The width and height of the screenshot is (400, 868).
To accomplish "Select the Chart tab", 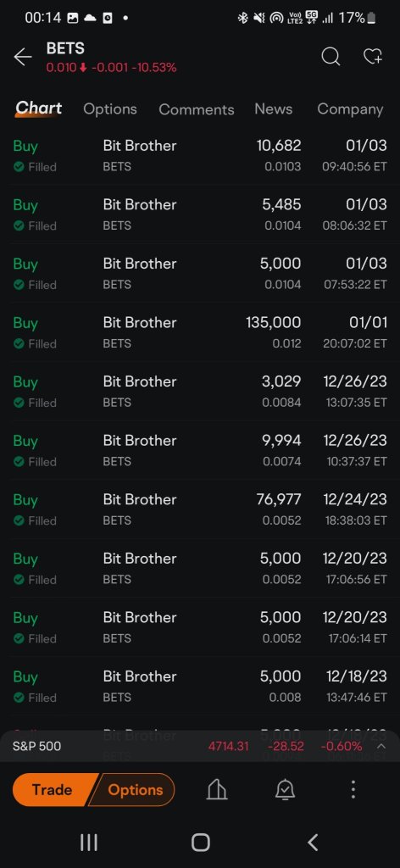I will click(x=39, y=108).
